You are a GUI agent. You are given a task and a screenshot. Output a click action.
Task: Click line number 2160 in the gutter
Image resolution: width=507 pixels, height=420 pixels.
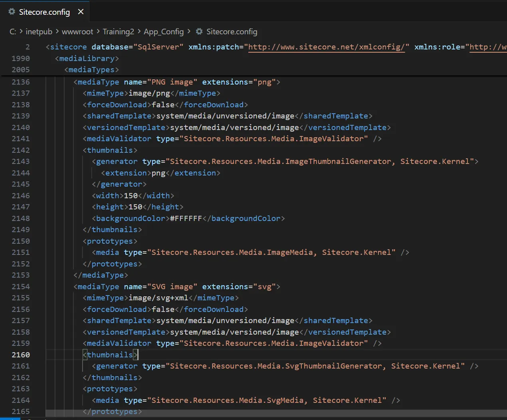[x=21, y=355]
